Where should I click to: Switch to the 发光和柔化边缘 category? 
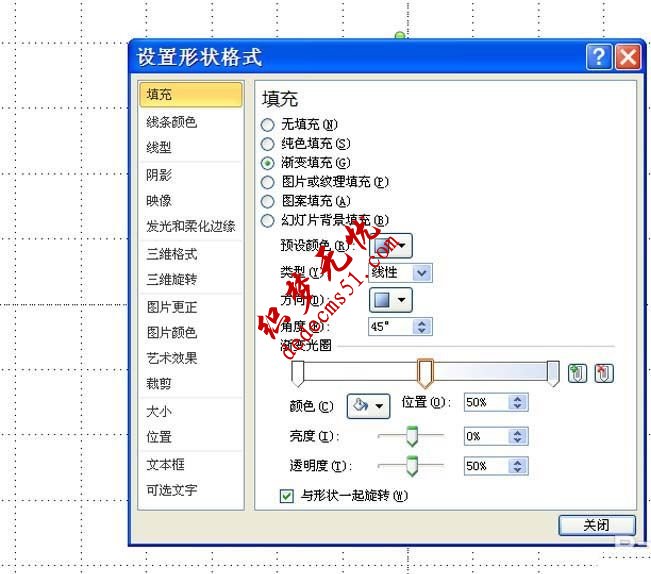[191, 226]
